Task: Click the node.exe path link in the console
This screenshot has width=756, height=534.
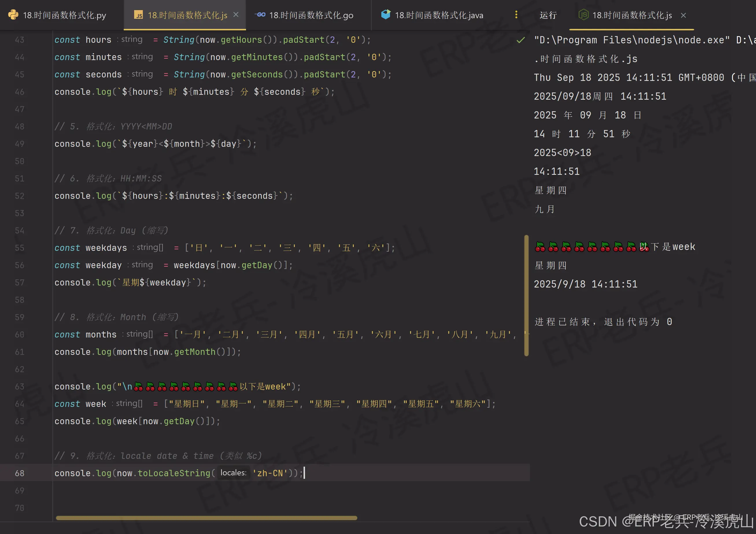Action: [x=626, y=40]
